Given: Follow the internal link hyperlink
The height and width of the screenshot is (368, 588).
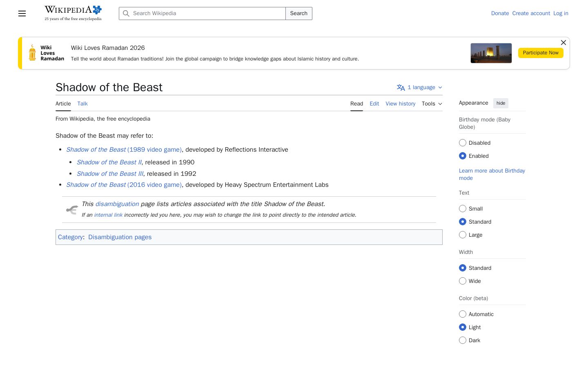Looking at the screenshot, I should [108, 215].
